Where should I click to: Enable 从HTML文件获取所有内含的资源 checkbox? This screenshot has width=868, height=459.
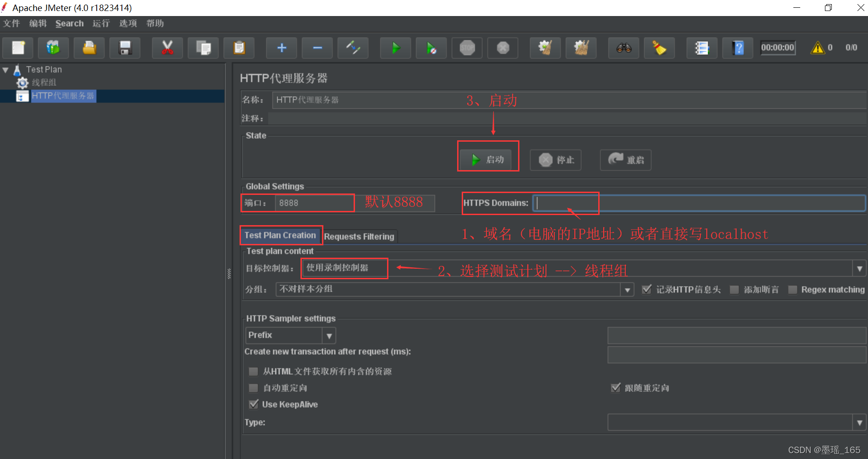[x=253, y=371]
